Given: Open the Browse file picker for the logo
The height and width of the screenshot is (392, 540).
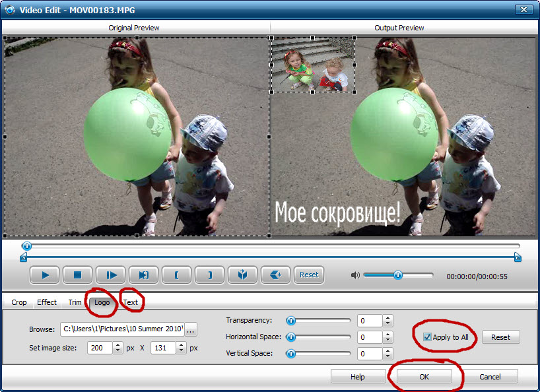Looking at the screenshot, I should pos(190,329).
